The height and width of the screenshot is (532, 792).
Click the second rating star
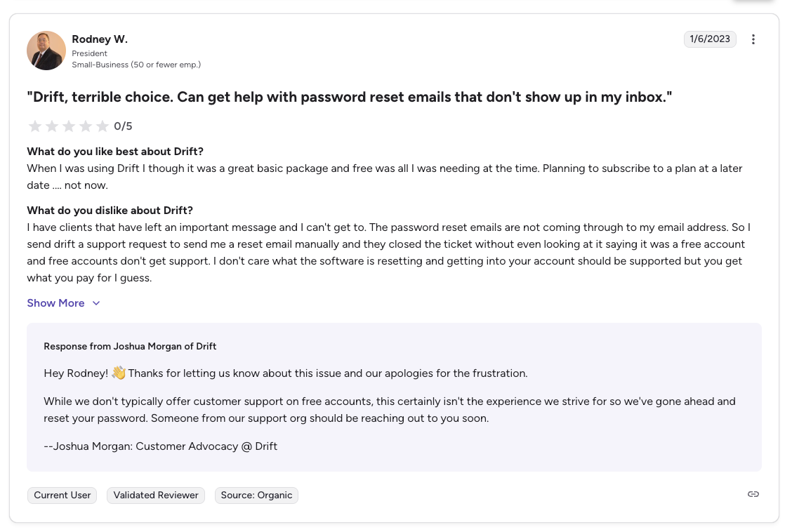click(52, 126)
